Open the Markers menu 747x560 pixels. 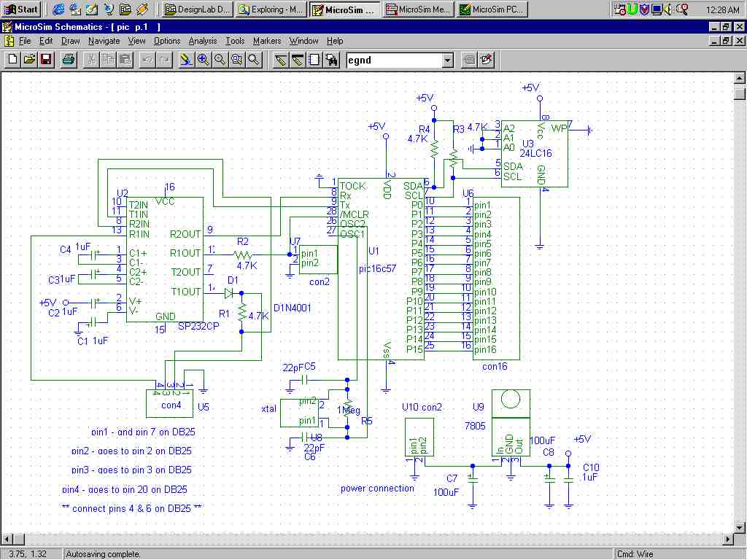pos(267,41)
